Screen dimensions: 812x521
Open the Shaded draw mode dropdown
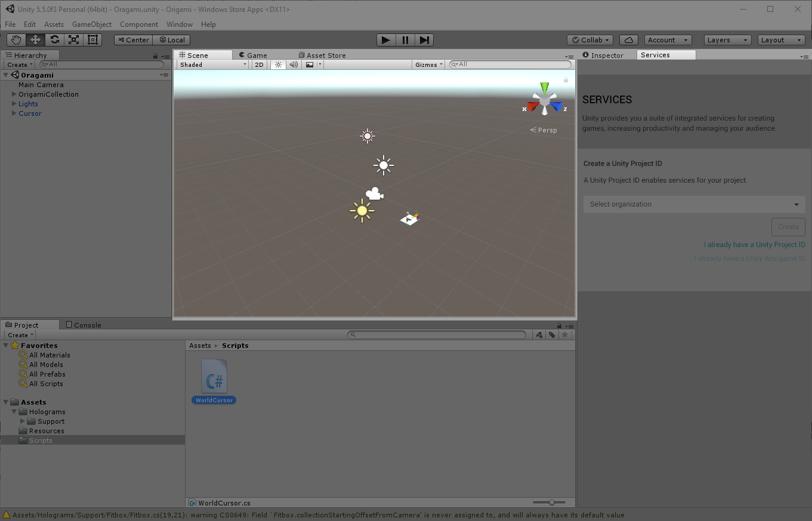click(x=213, y=64)
